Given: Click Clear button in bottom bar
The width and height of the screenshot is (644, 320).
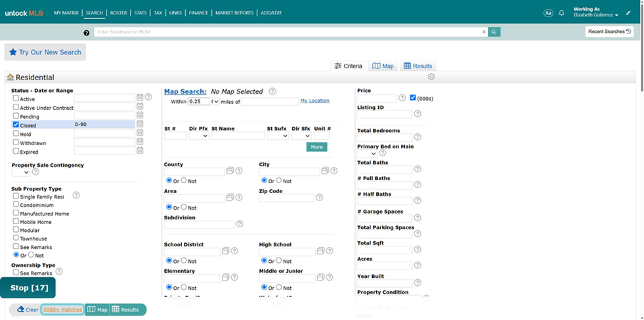Looking at the screenshot, I should tap(28, 309).
